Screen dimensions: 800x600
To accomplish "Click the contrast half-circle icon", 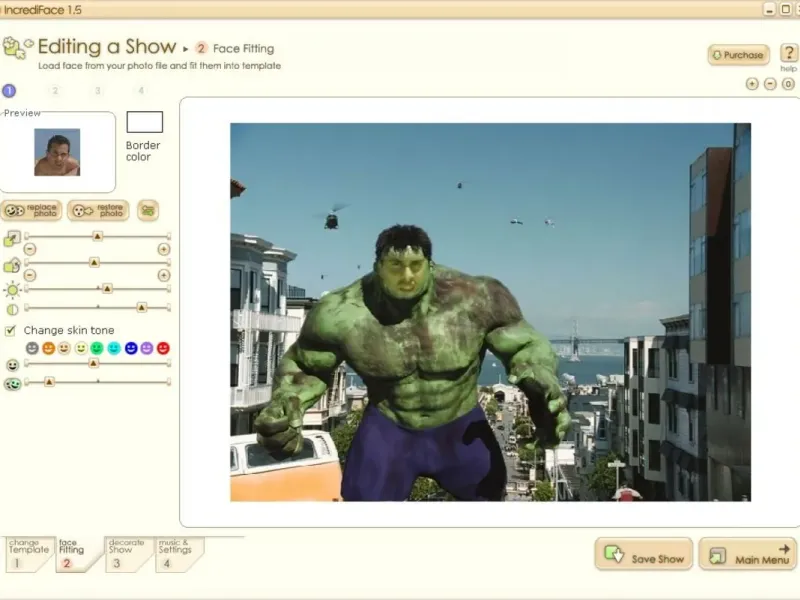I will [12, 310].
